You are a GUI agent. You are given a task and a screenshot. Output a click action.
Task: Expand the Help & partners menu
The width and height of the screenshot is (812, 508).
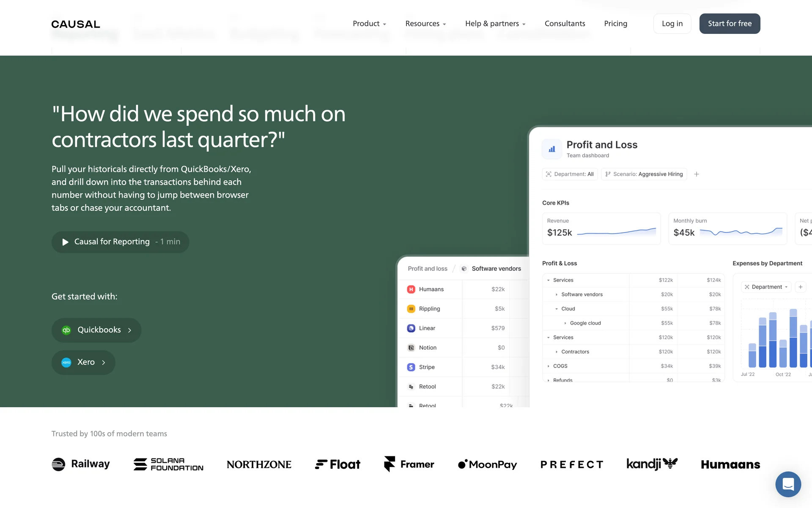click(495, 24)
